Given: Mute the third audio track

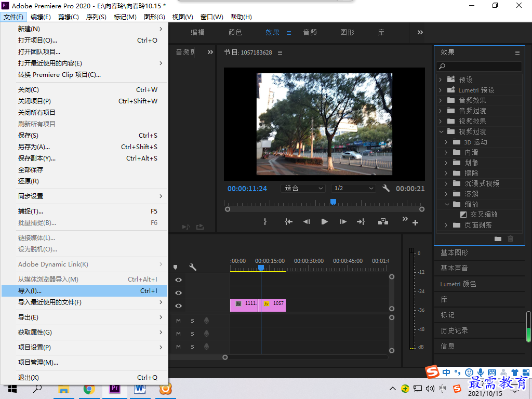Looking at the screenshot, I should pyautogui.click(x=179, y=347).
